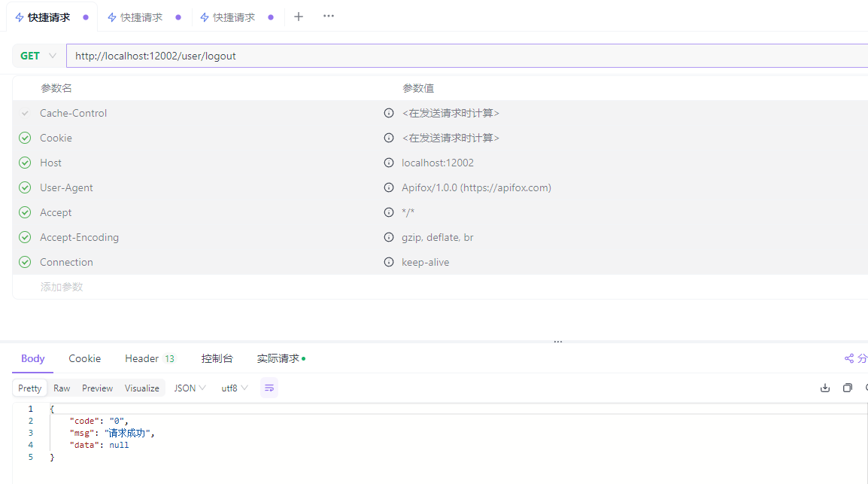This screenshot has height=484, width=868.
Task: Open the three-dot more options menu
Action: point(329,17)
